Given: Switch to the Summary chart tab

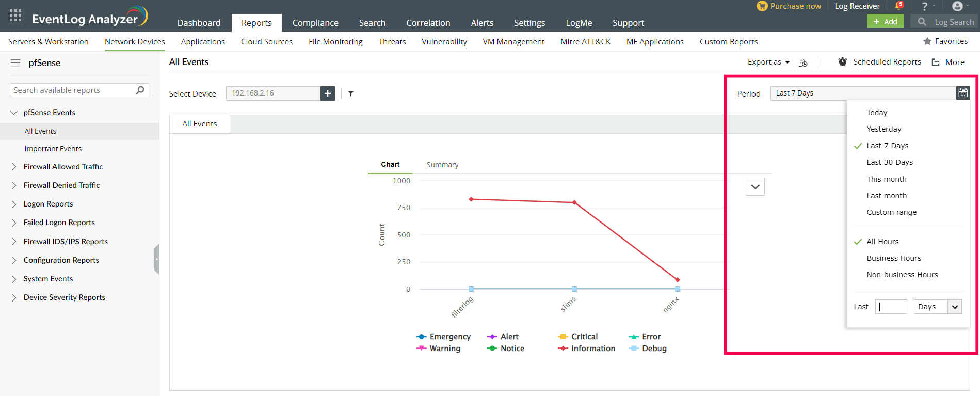Looking at the screenshot, I should [x=442, y=165].
